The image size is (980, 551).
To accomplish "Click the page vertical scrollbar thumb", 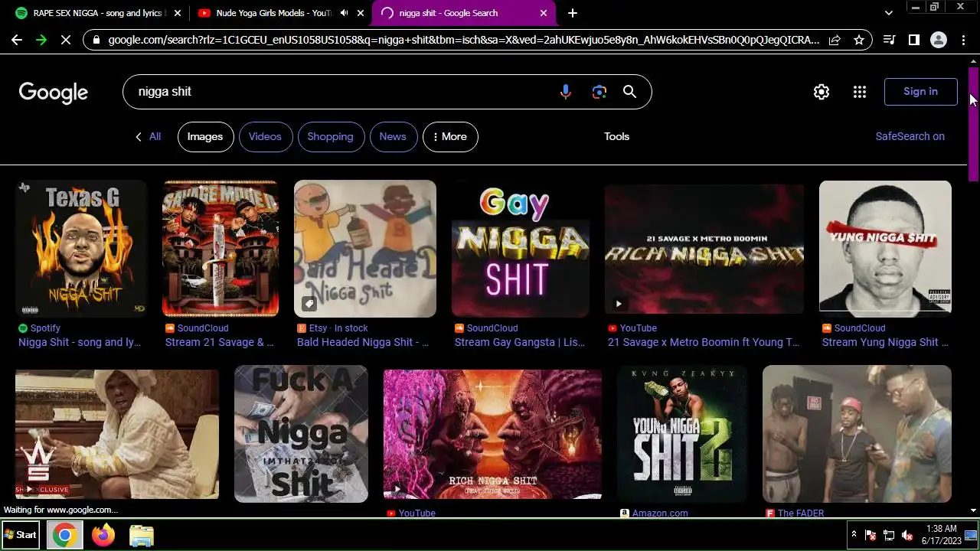I will 974,124.
